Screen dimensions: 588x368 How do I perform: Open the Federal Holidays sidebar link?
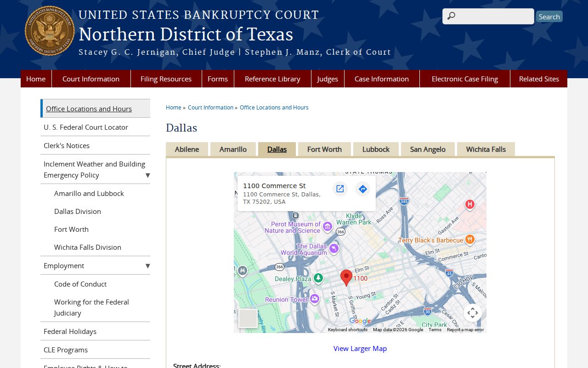click(x=95, y=331)
